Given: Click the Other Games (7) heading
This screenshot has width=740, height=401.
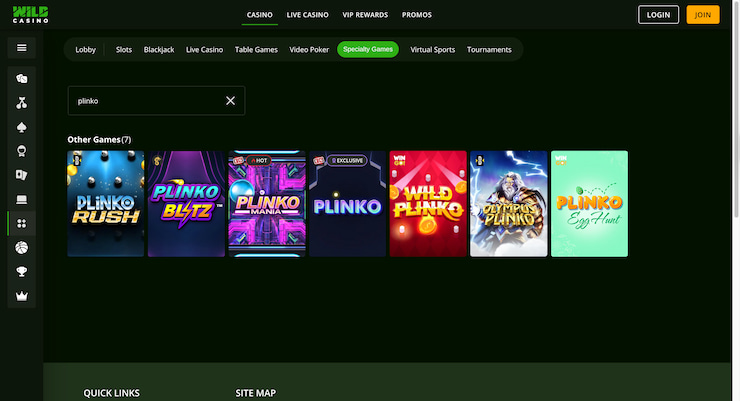Looking at the screenshot, I should pos(99,140).
